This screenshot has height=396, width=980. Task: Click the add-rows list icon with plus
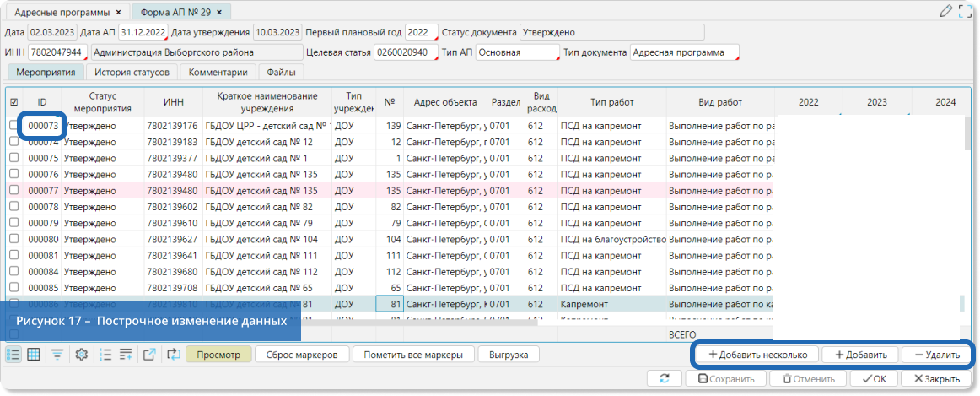coord(126,355)
